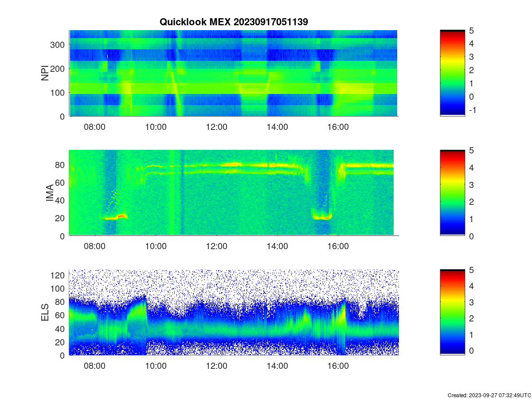Click the 10:00 tick under IMA plot
532x399 pixels.
(x=156, y=246)
